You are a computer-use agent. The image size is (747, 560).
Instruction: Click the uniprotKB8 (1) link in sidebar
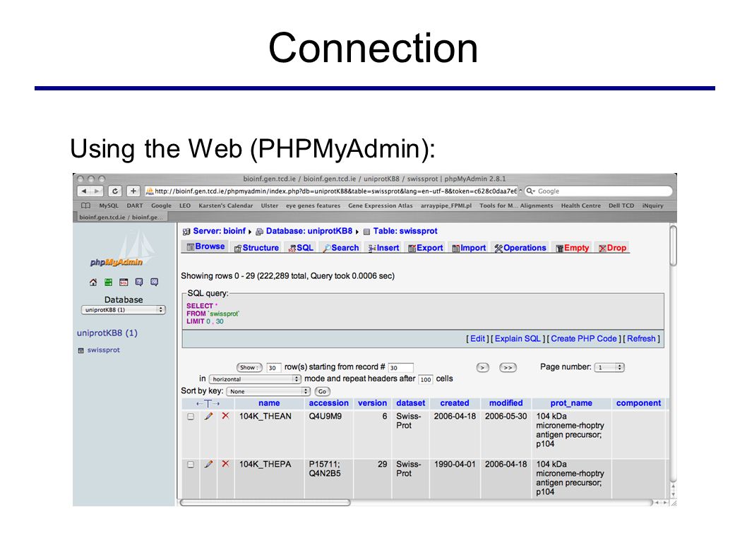click(107, 333)
